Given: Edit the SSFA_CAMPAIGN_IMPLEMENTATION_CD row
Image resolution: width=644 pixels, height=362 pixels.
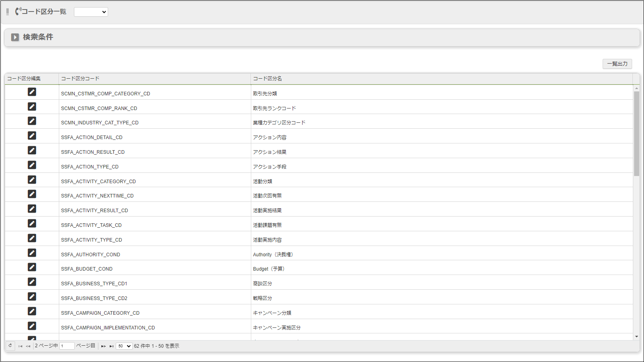Looking at the screenshot, I should click(x=32, y=326).
